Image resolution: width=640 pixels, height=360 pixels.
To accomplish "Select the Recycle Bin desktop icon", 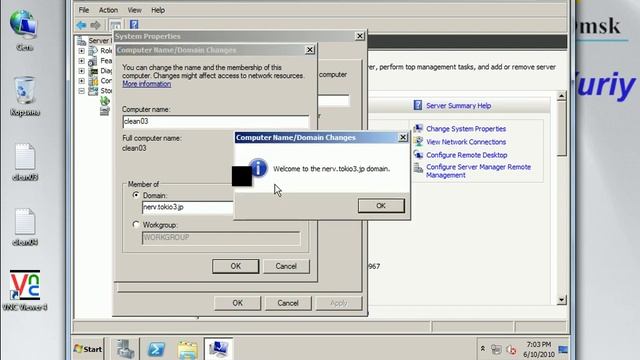I will pos(25,96).
